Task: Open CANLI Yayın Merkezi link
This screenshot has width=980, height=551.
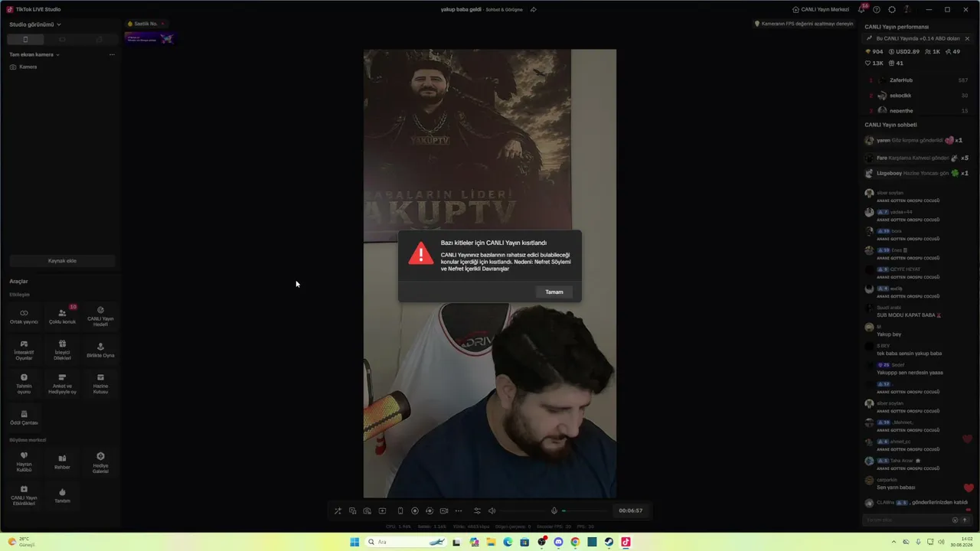Action: (820, 9)
